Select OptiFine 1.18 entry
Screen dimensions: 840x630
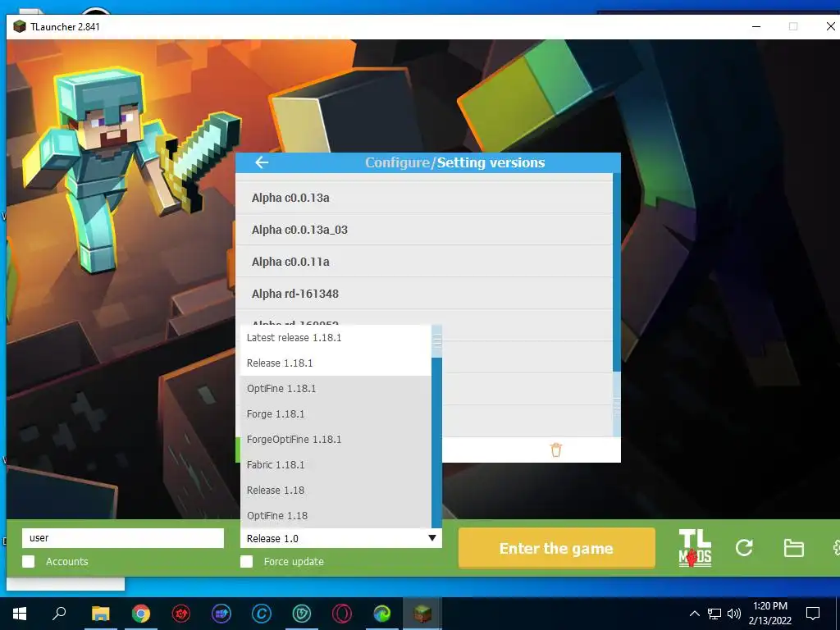click(x=336, y=515)
